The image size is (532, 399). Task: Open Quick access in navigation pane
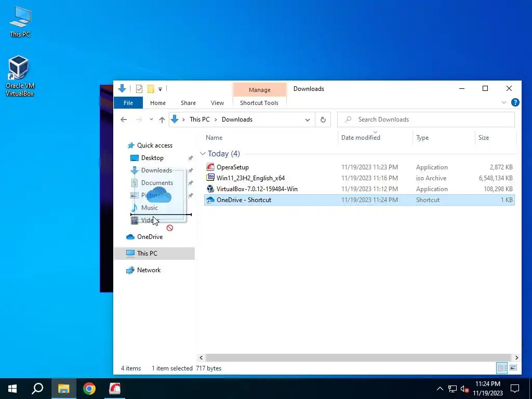155,145
